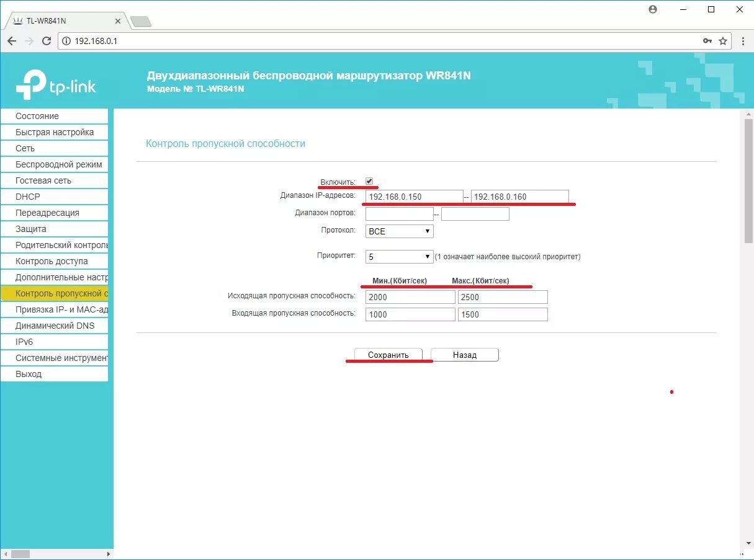Click incoming minimum bandwidth field 1000

(411, 314)
